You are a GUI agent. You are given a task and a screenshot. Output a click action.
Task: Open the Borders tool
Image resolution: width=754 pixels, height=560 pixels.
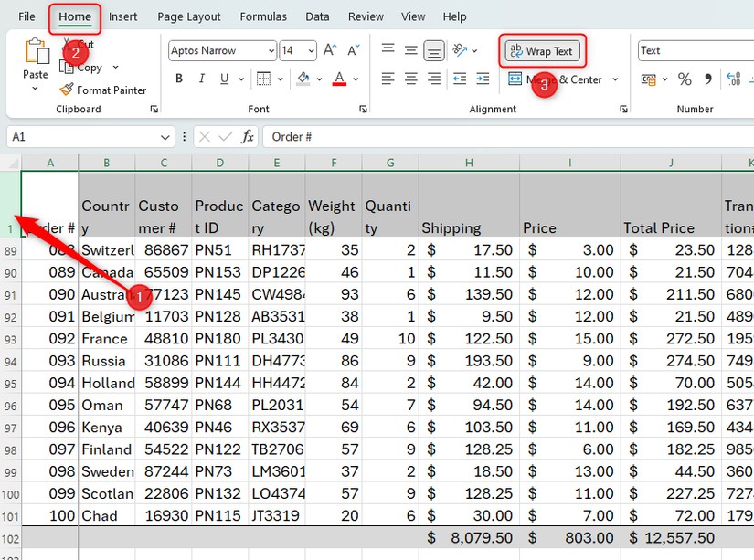(263, 79)
